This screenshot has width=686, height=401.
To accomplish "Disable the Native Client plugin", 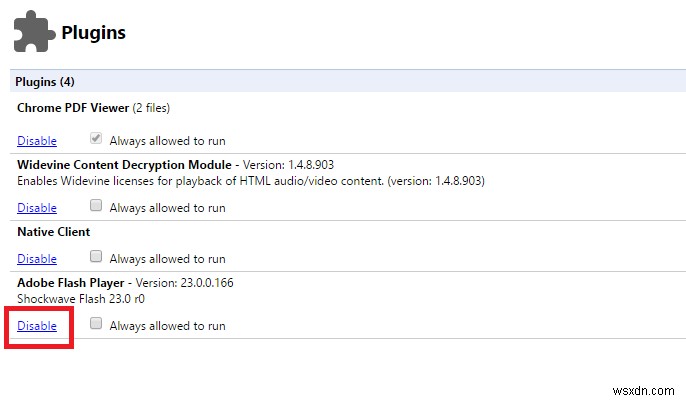I will tap(37, 259).
